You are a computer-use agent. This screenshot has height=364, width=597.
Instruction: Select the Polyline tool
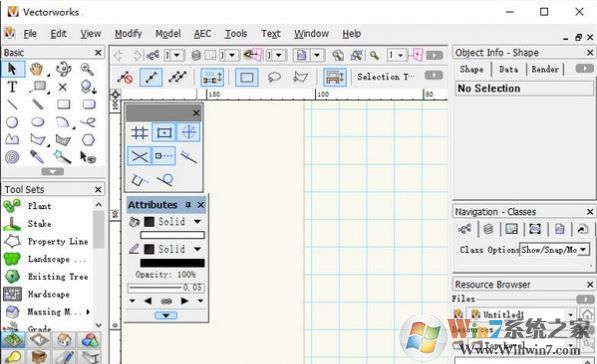(x=12, y=140)
